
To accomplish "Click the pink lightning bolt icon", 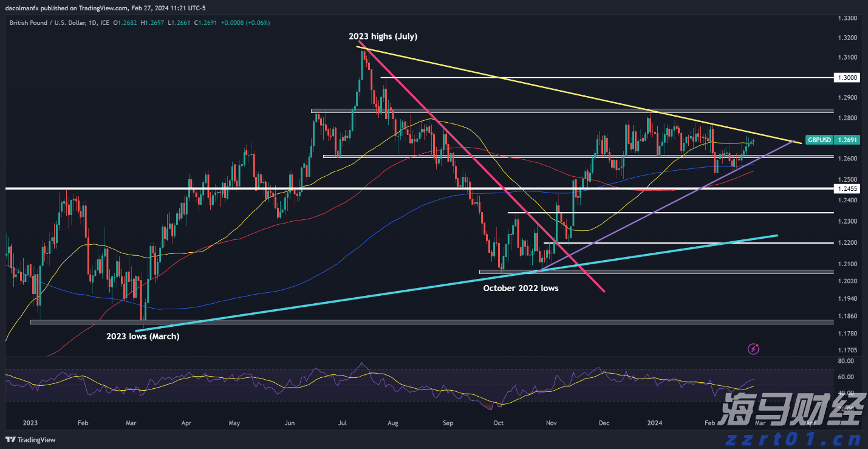I will 754,349.
